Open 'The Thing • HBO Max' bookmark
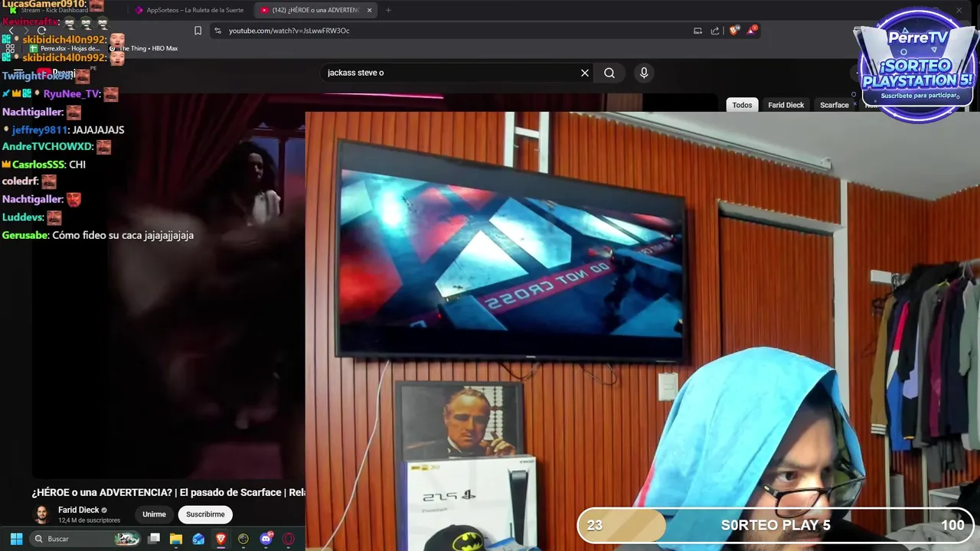The height and width of the screenshot is (551, 980). [143, 48]
